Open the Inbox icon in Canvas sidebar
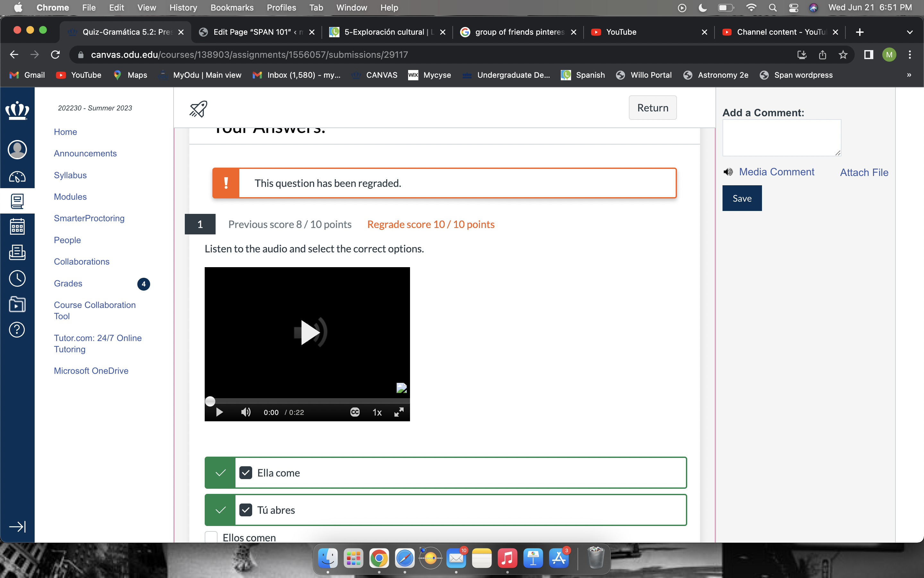Screen dimensions: 924x578 pyautogui.click(x=17, y=252)
